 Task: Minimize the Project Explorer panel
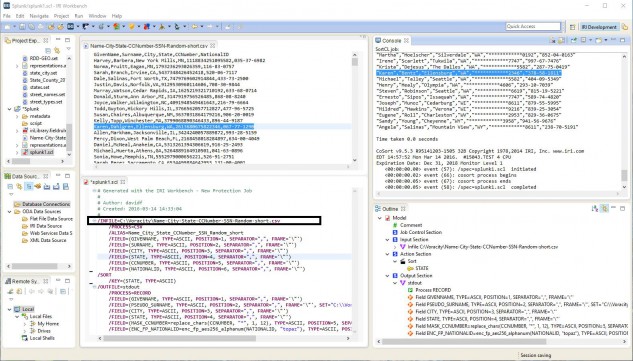coord(58,40)
